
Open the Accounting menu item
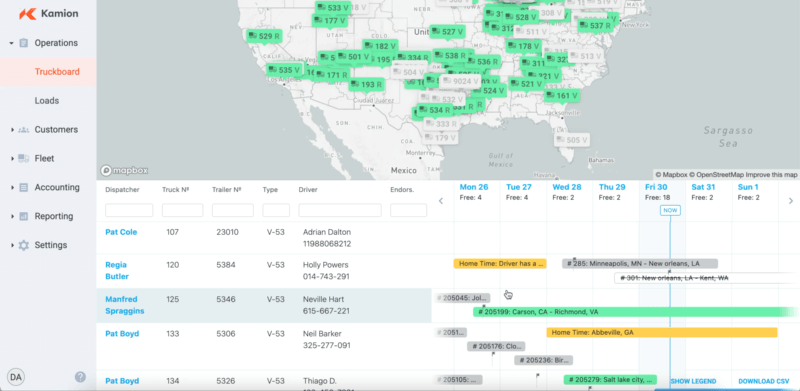pos(57,187)
